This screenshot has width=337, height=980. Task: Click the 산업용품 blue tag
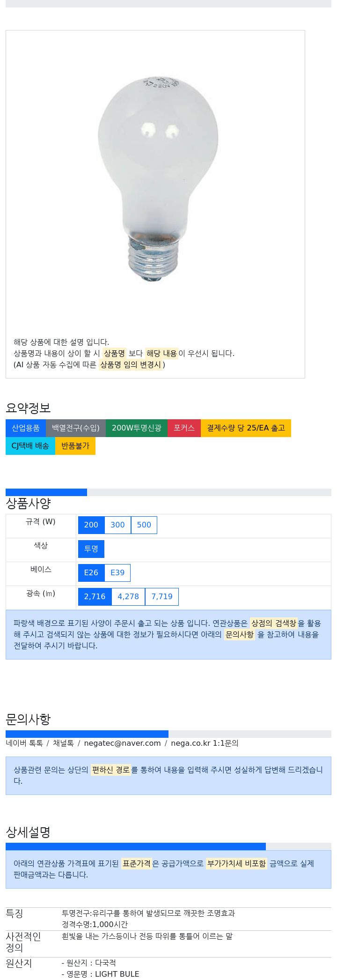26,428
